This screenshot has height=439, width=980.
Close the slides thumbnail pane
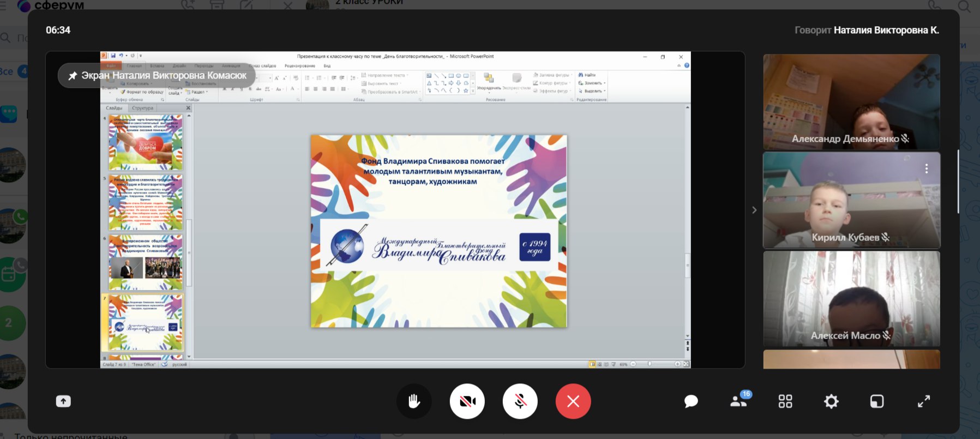pos(188,108)
